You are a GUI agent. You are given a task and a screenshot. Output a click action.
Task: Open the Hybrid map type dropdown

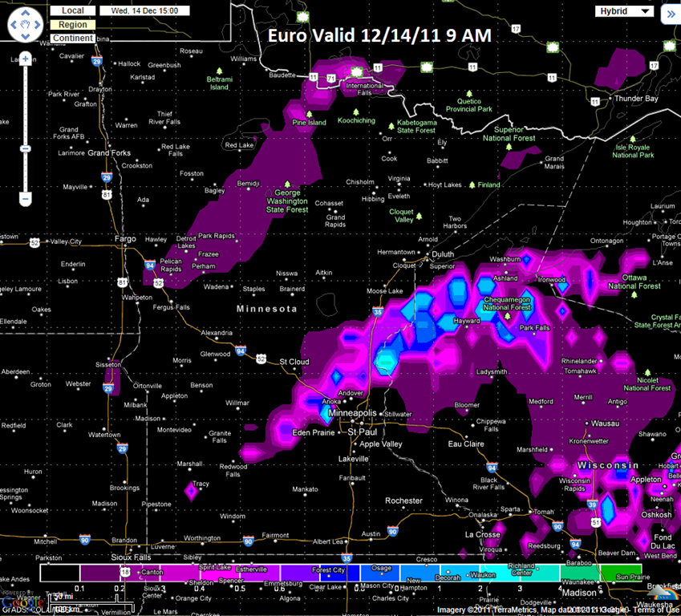(624, 11)
